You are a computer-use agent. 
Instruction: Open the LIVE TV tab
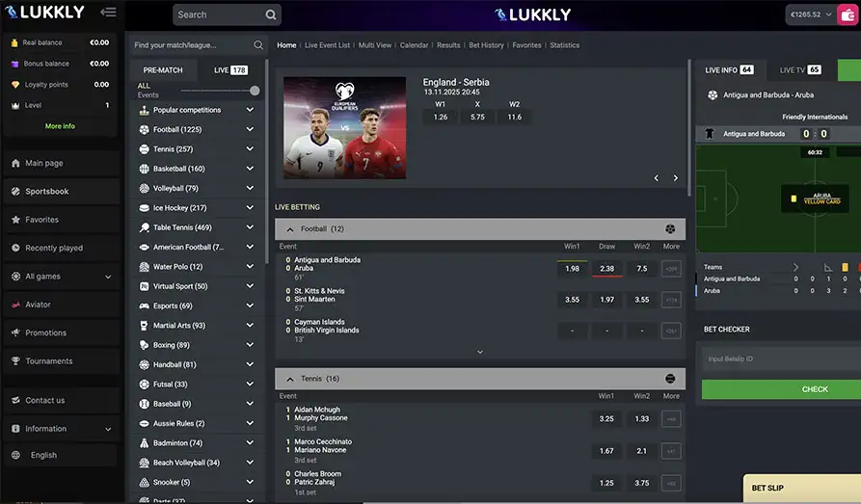[x=800, y=70]
